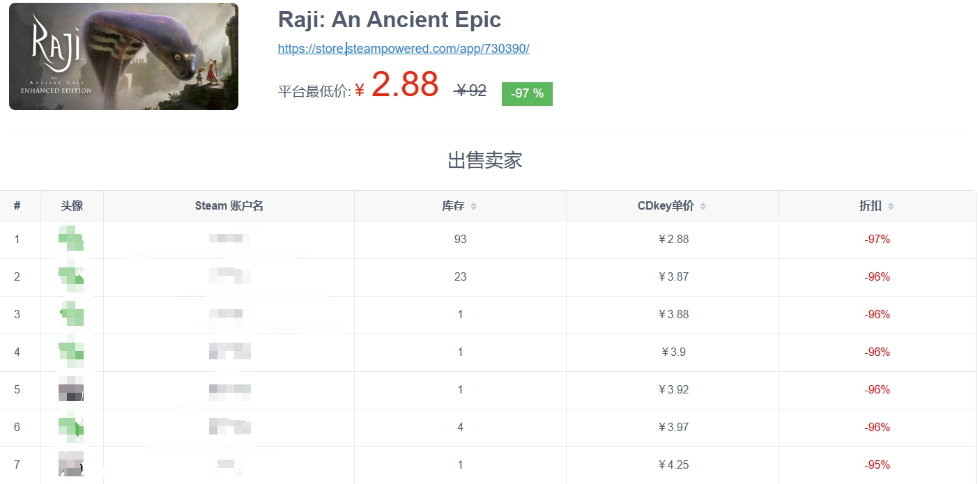Sort table by 库存 column arrows
The image size is (980, 484).
click(474, 206)
